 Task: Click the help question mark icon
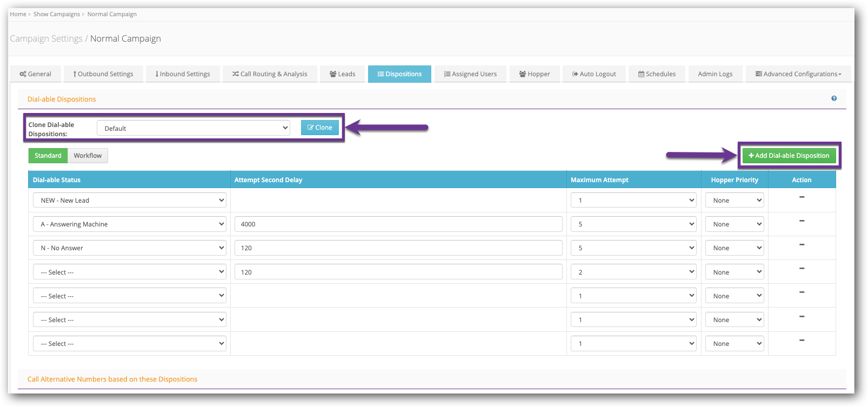834,98
